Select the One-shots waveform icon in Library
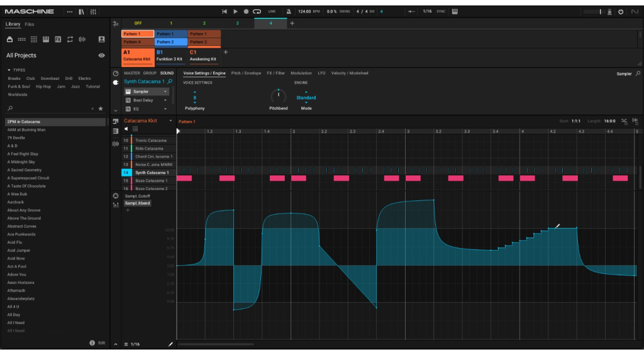 [x=82, y=40]
